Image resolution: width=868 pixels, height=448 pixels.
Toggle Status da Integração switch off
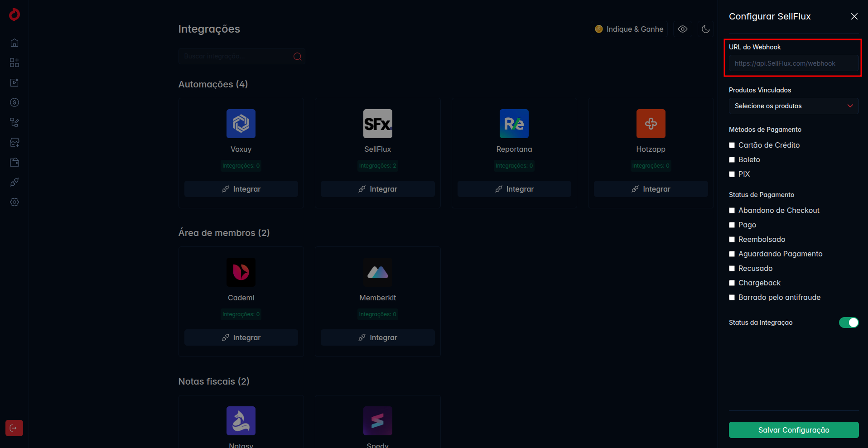click(x=849, y=323)
